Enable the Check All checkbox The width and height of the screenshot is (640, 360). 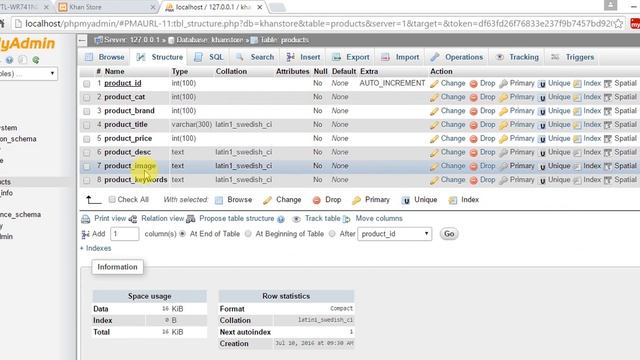(112, 200)
